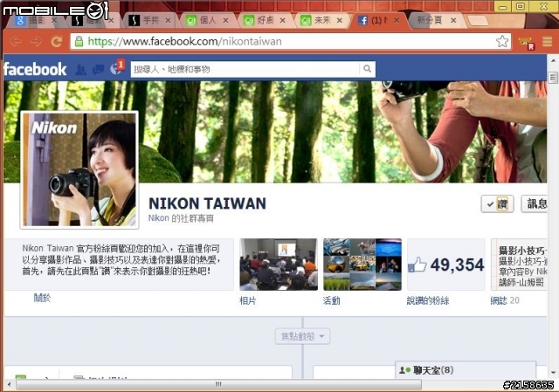
Task: Close the 新分頁 tab
Action: coord(453,21)
